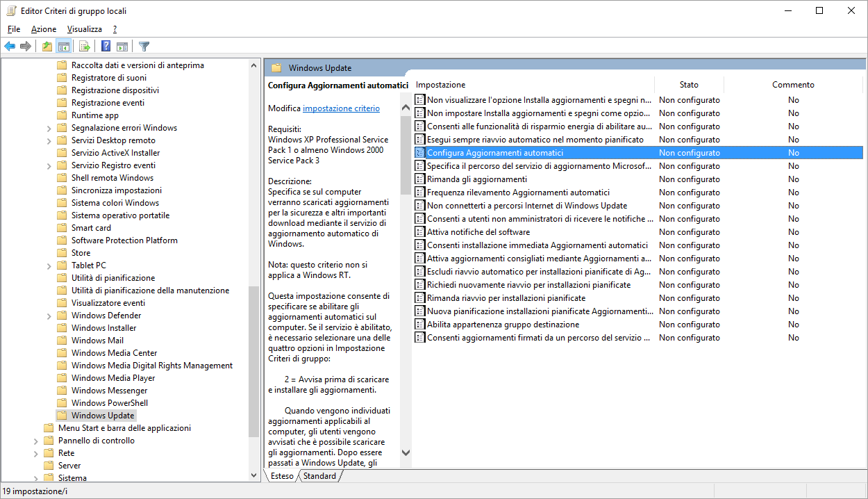868x499 pixels.
Task: Click the policy icon for 'Attiva notifiche del software'
Action: click(x=419, y=232)
